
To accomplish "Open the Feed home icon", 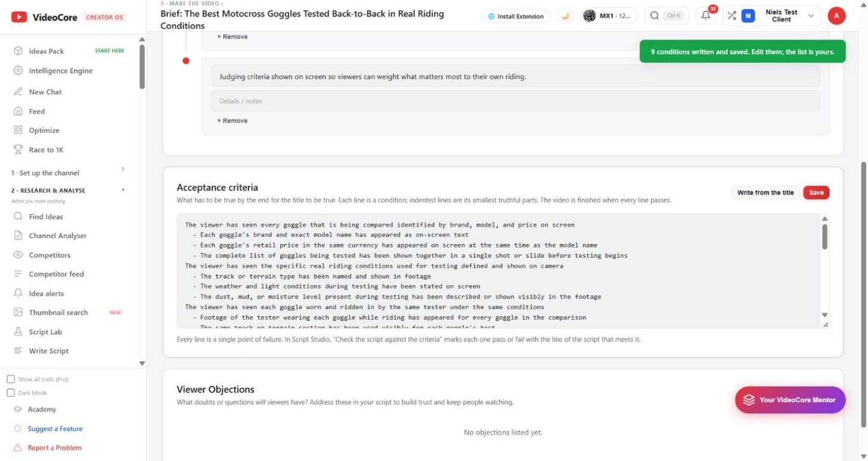I will (x=18, y=112).
